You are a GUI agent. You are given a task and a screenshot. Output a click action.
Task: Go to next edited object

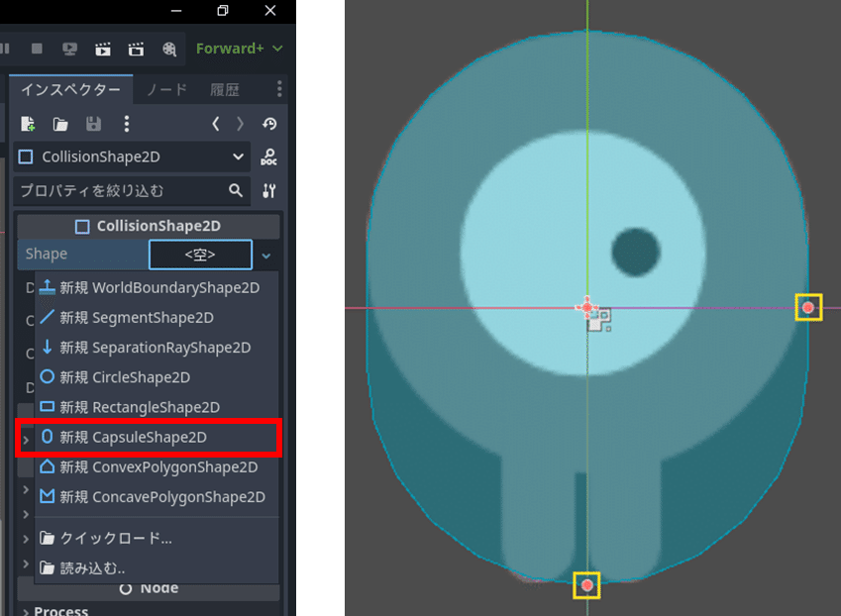coord(240,125)
